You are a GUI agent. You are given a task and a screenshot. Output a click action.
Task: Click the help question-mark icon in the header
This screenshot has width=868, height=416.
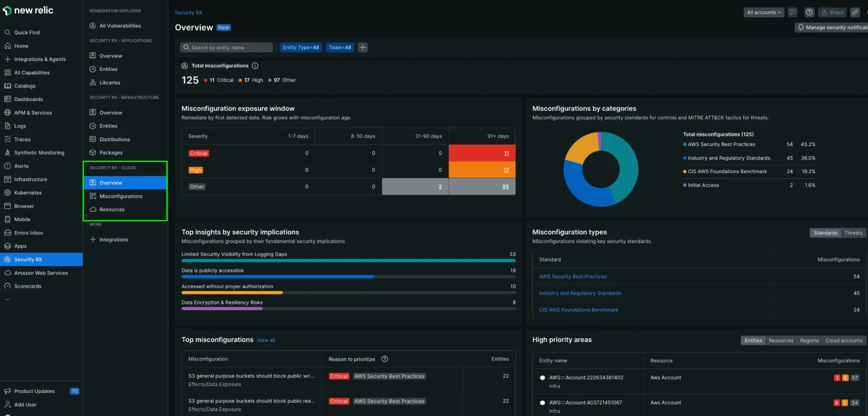(809, 12)
